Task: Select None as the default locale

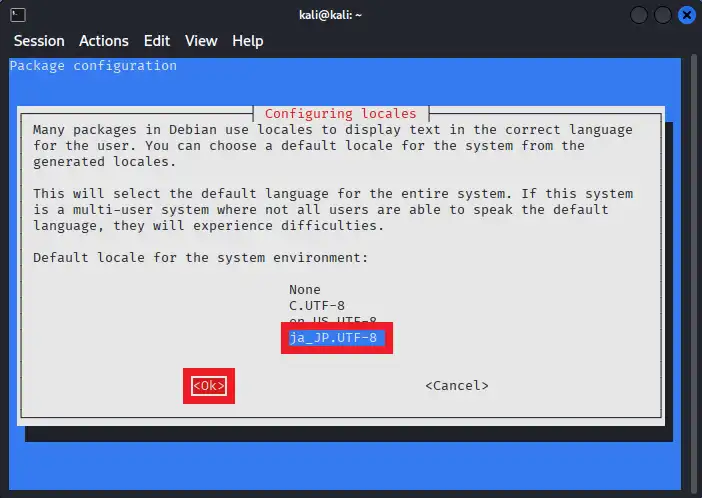Action: (x=305, y=290)
